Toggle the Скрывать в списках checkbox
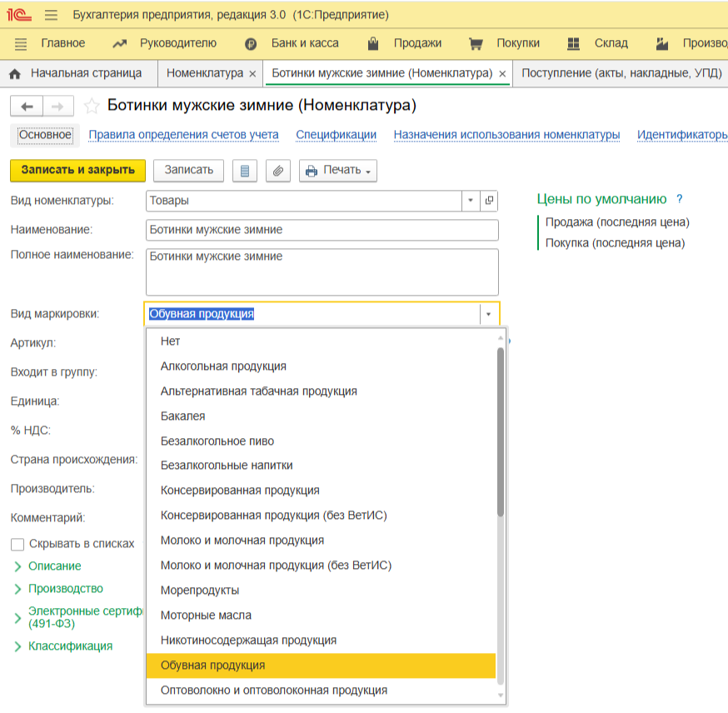This screenshot has width=728, height=713. coord(17,544)
